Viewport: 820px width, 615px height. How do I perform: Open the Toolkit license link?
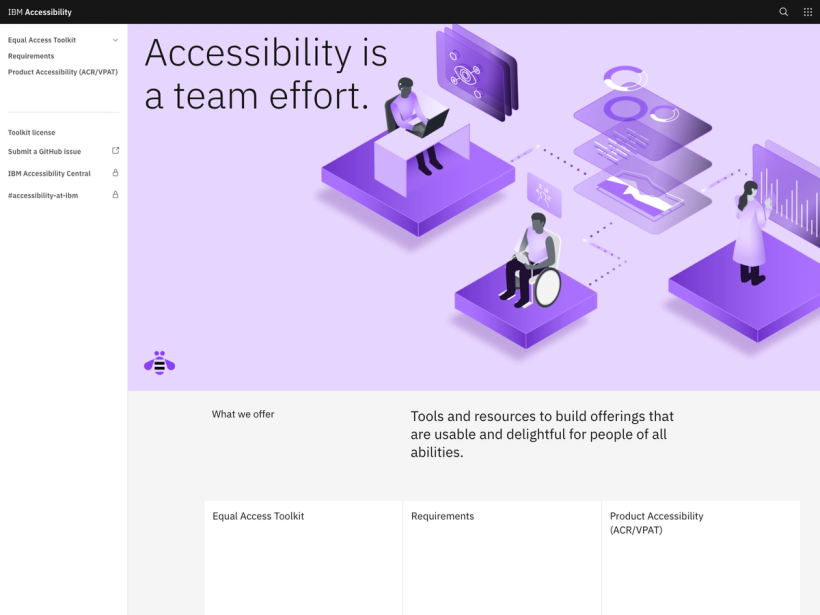[x=31, y=132]
